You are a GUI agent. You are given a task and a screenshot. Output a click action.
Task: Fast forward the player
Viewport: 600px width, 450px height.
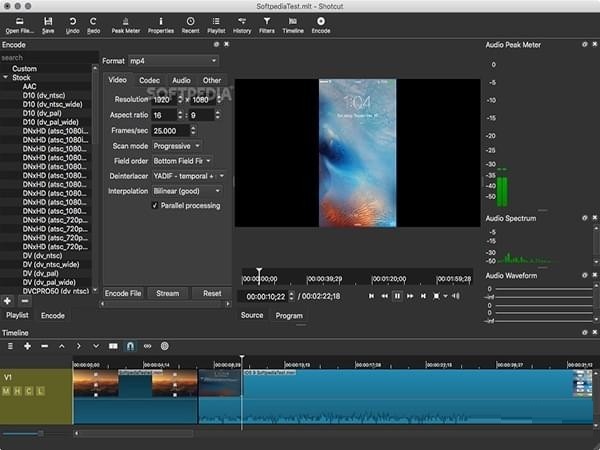pos(410,296)
